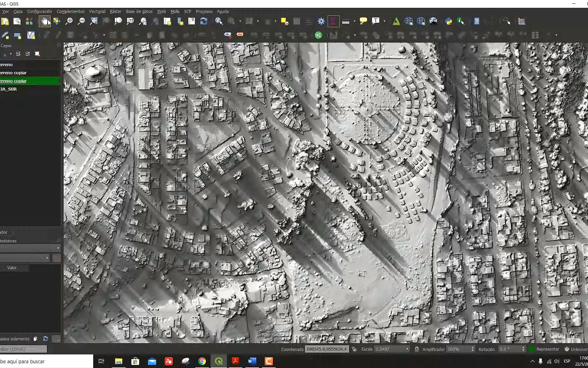The image size is (588, 368).
Task: Toggle the scale lock padlock
Action: click(416, 349)
